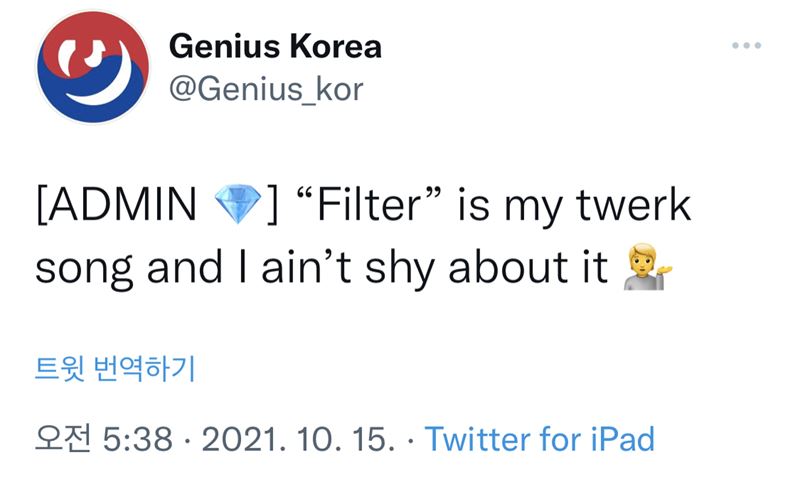Image resolution: width=800 pixels, height=477 pixels.
Task: Open the Genius Korea display name
Action: pyautogui.click(x=275, y=46)
